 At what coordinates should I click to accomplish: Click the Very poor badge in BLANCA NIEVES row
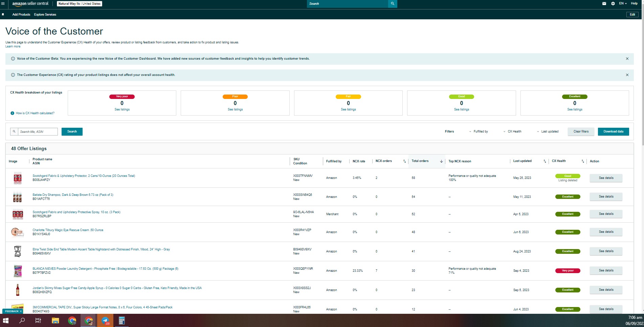click(568, 271)
